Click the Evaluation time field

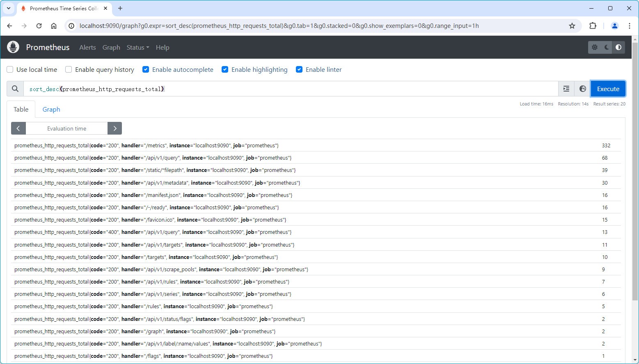click(66, 128)
